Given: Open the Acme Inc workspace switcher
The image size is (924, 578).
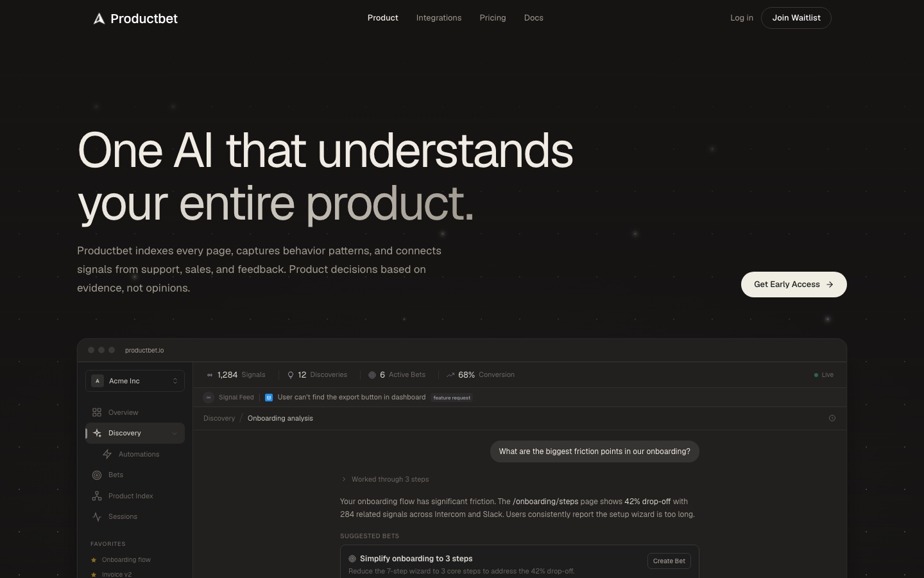Looking at the screenshot, I should pos(135,381).
